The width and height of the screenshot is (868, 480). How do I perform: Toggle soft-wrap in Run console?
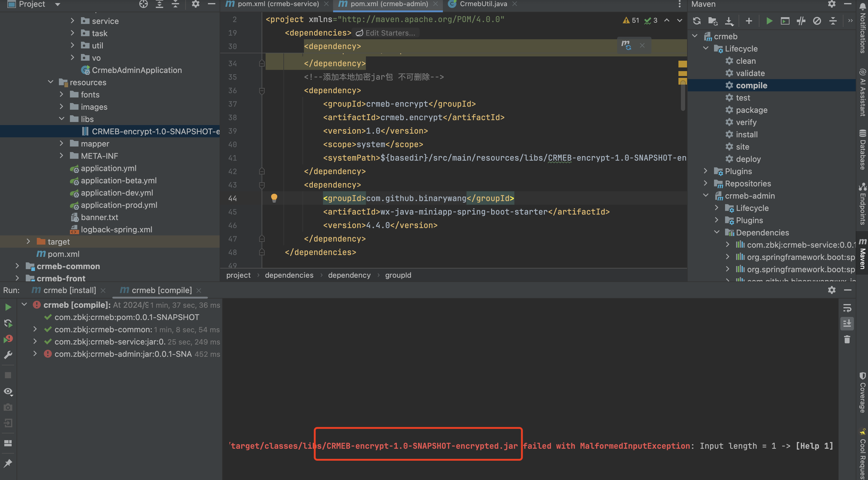pos(847,308)
